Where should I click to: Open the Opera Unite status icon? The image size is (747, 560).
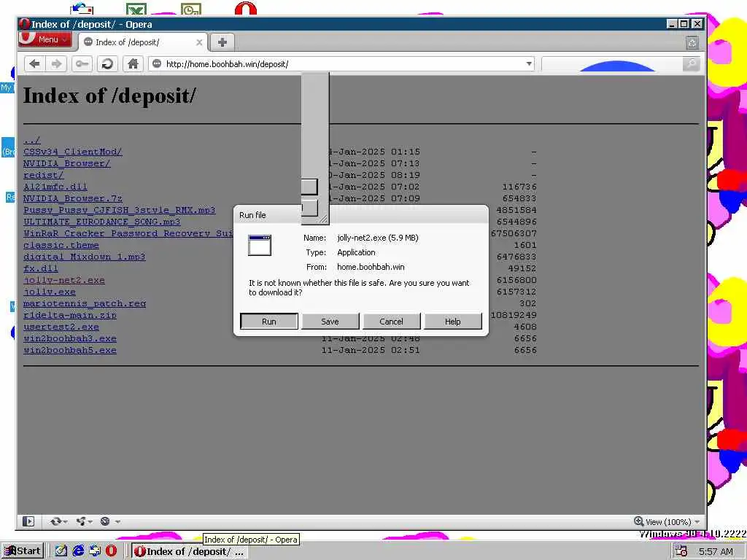click(81, 521)
